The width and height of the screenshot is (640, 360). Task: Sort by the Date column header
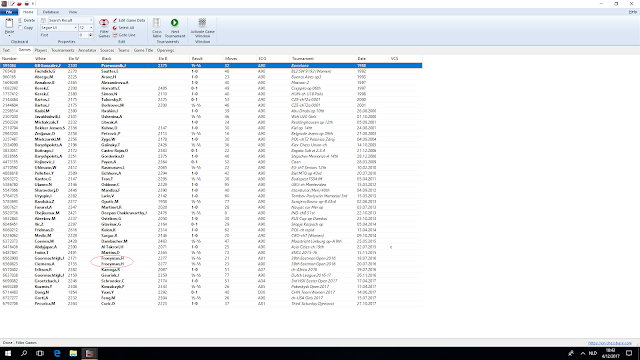[372, 59]
